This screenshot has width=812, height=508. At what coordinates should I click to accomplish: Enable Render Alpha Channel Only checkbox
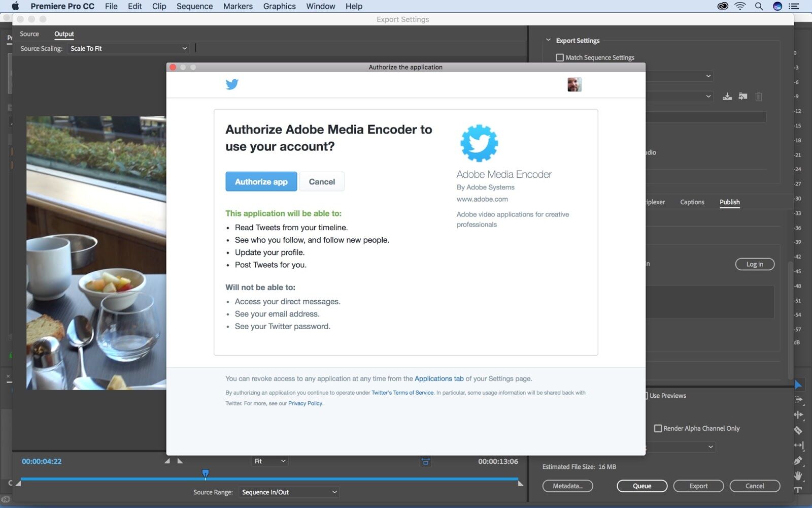click(x=658, y=428)
